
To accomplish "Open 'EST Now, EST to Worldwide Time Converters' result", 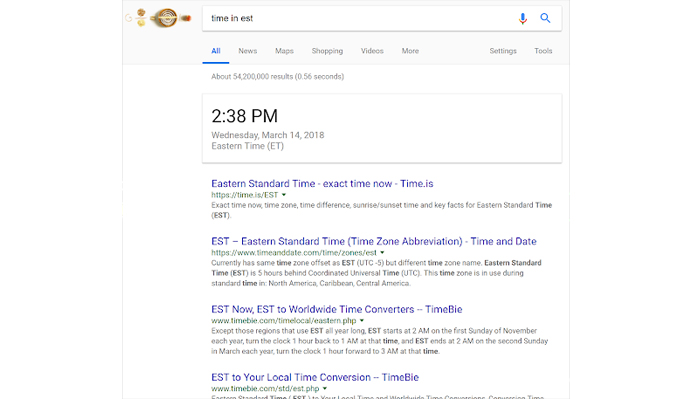I will coord(337,309).
